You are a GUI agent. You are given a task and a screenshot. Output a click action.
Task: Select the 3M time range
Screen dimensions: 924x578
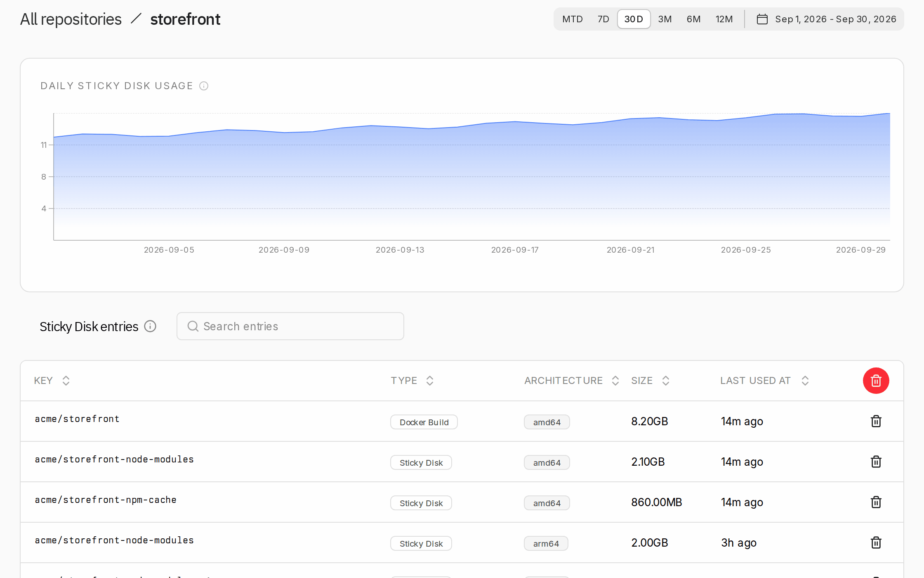(665, 19)
